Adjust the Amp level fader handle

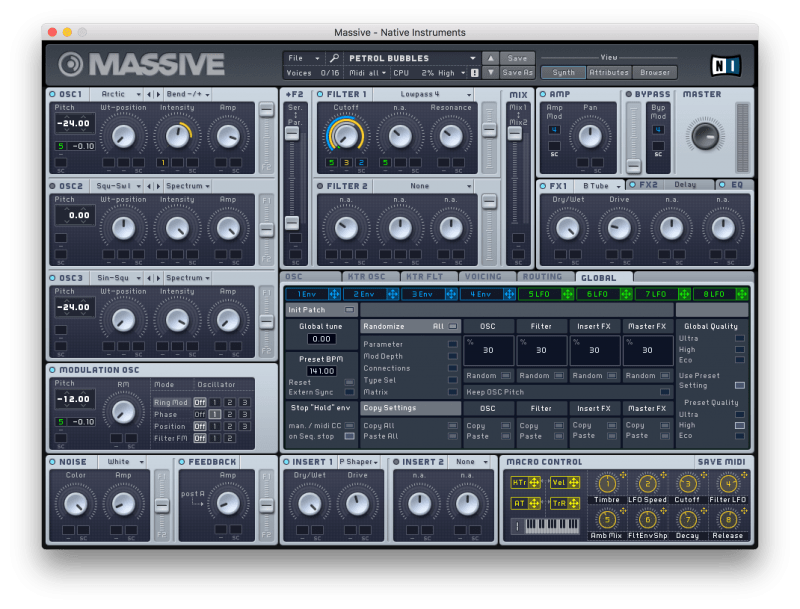coord(634,166)
